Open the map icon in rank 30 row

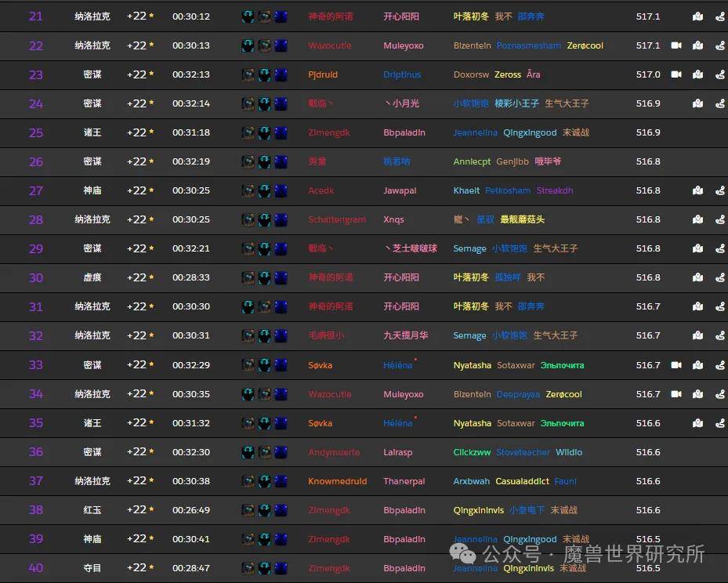(x=697, y=277)
